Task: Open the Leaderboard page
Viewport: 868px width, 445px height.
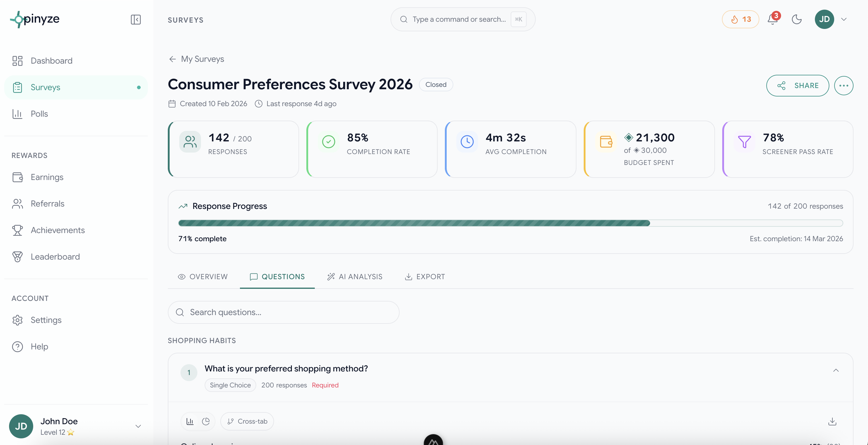Action: pos(55,257)
